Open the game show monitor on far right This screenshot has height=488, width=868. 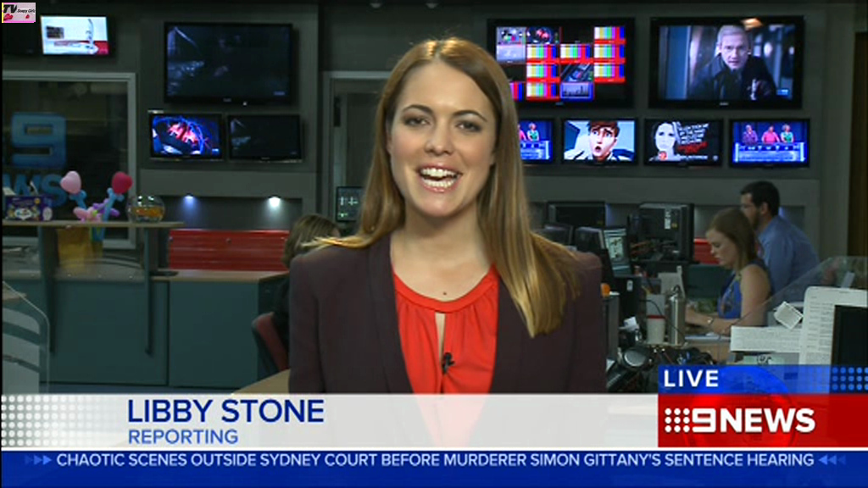[x=769, y=141]
